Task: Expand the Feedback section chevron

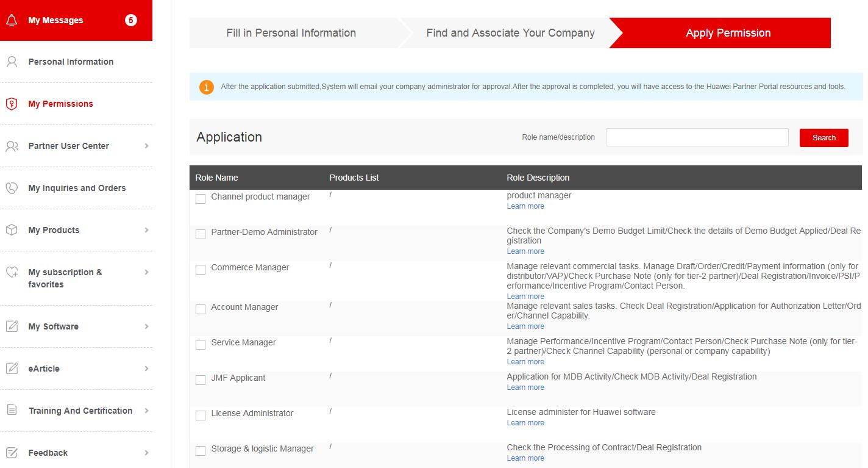Action: coord(147,453)
